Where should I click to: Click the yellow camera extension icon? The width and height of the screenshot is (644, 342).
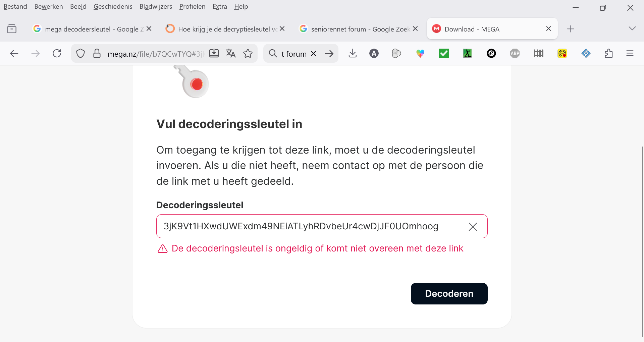point(562,53)
